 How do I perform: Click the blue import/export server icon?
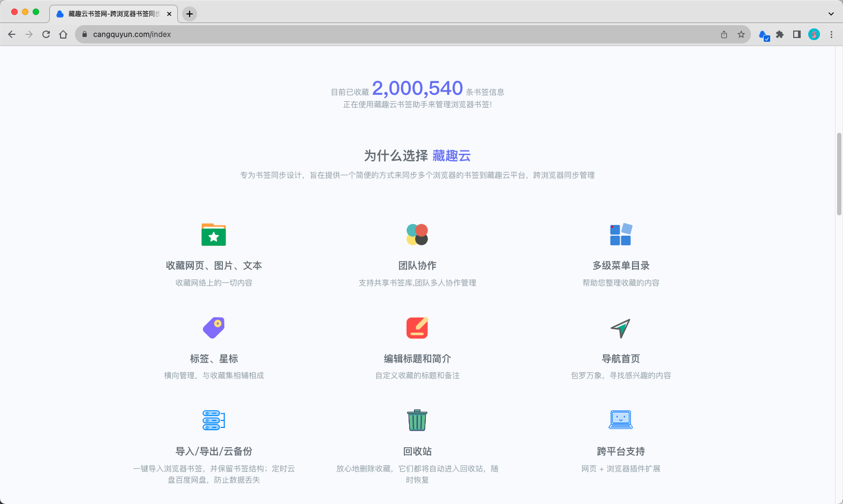(214, 420)
